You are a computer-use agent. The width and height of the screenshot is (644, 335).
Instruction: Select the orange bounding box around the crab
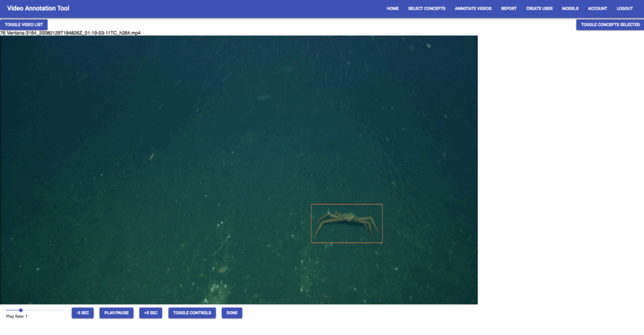[347, 224]
